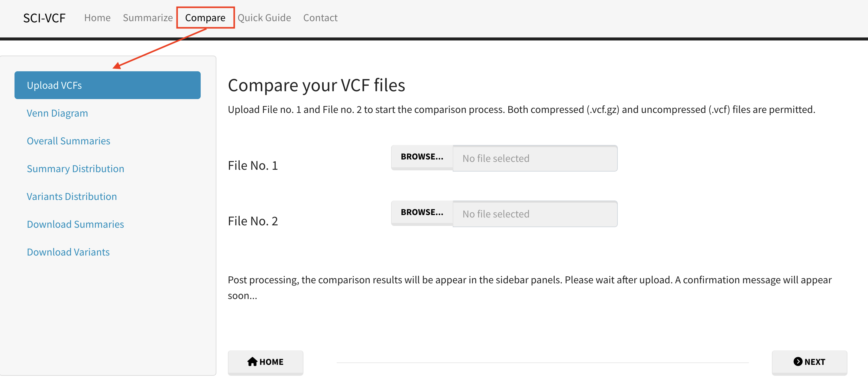
Task: Click File No. 1 filename field
Action: 535,158
